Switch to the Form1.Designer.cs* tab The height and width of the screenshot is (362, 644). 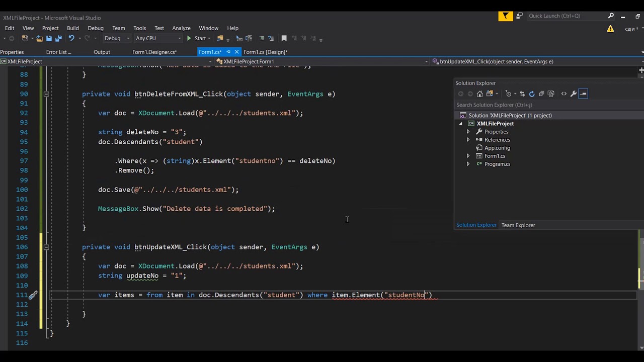click(x=154, y=52)
